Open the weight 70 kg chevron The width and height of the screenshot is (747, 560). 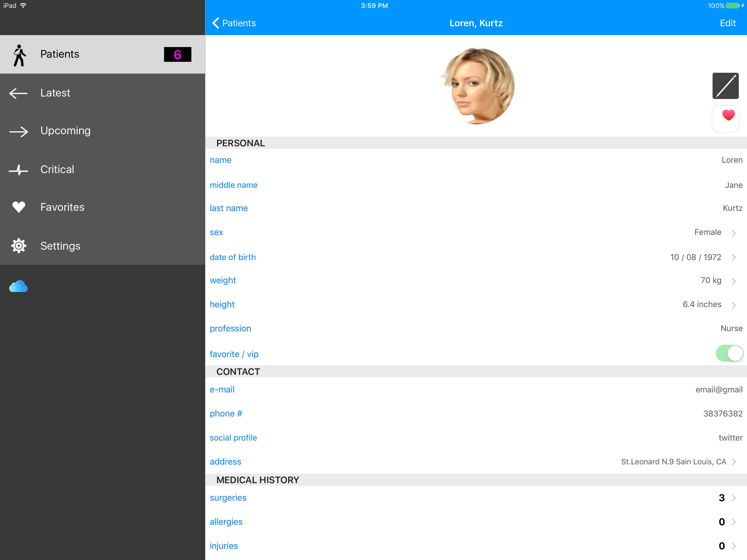734,281
